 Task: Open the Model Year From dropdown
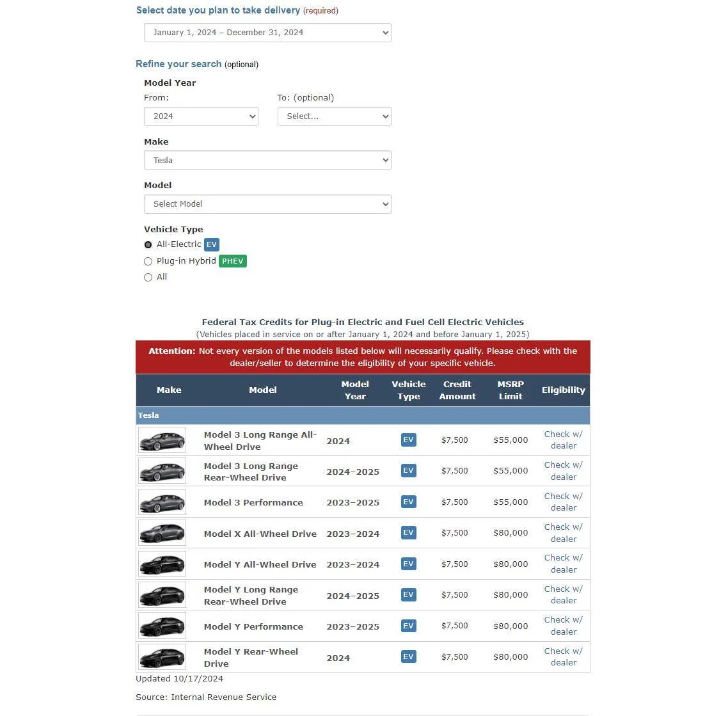(201, 116)
